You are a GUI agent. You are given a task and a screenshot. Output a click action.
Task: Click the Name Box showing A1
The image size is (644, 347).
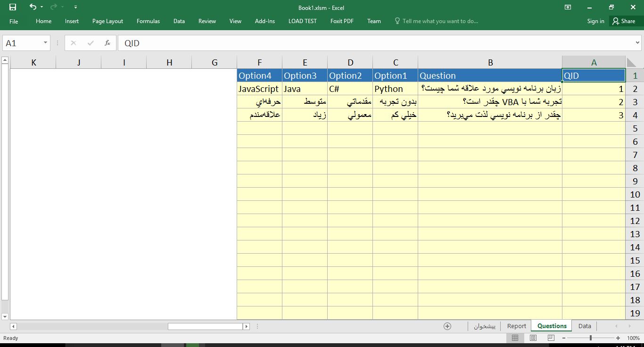tap(23, 43)
